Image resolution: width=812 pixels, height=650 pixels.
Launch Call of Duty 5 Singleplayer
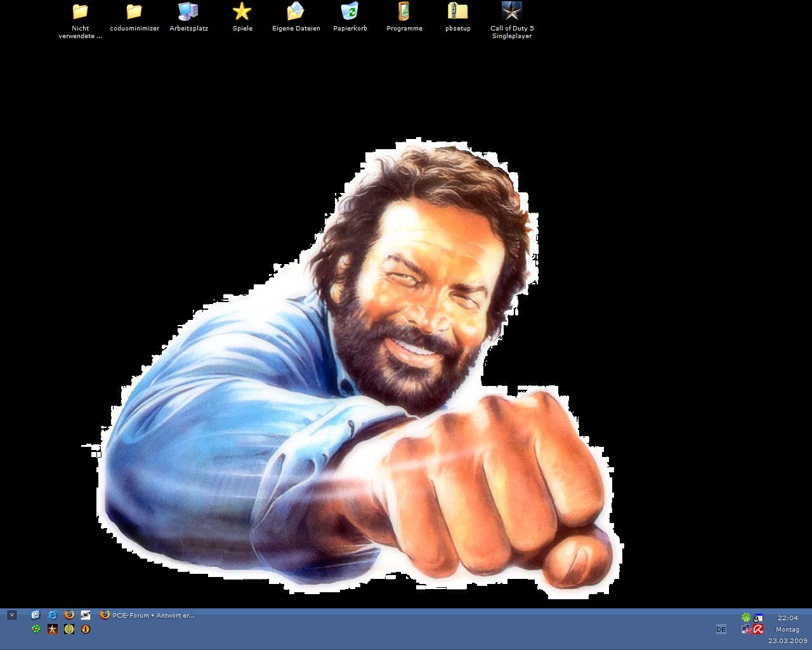click(x=511, y=12)
